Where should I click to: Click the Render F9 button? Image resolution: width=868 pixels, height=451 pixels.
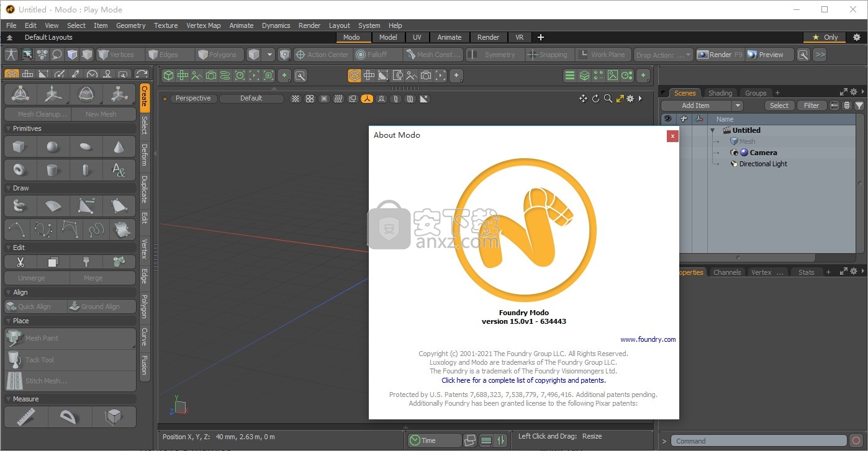pos(720,55)
